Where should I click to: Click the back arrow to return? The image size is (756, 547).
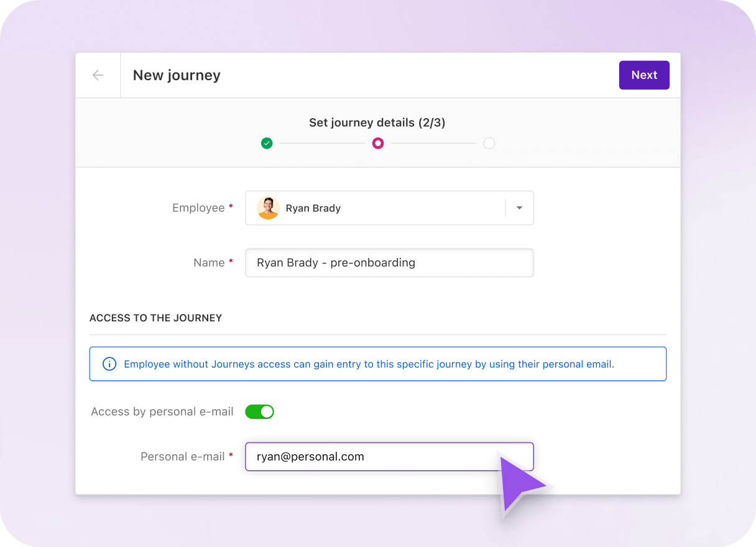coord(98,75)
